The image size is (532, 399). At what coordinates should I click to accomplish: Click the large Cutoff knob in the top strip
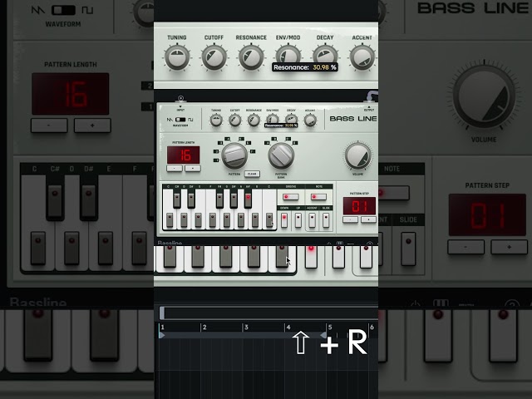[x=214, y=58]
